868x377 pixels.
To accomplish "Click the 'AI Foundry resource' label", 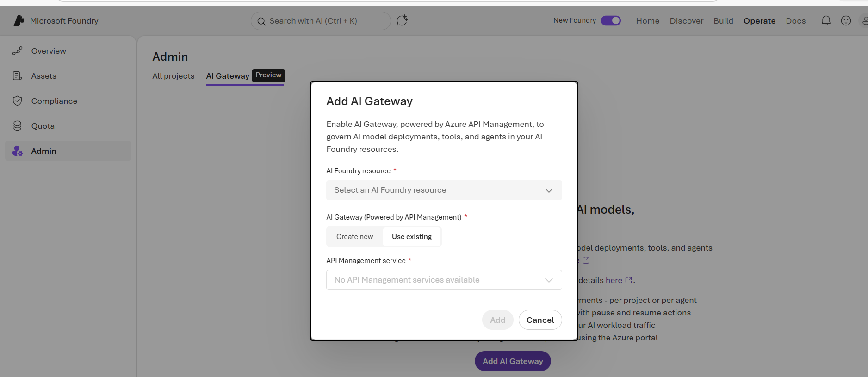I will tap(358, 171).
